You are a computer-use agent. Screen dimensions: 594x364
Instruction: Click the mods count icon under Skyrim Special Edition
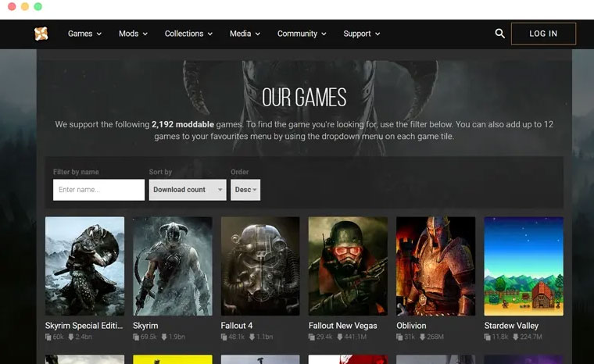point(48,337)
